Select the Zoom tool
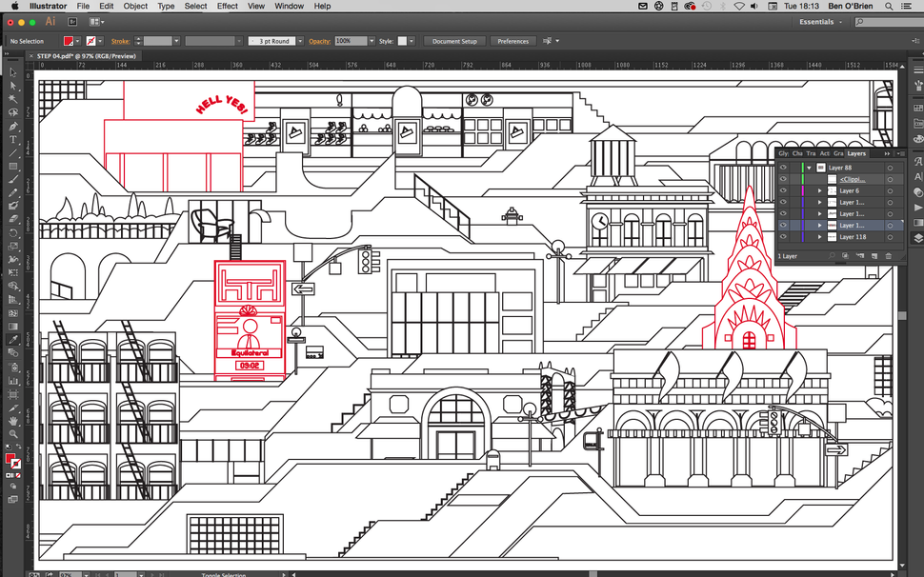The image size is (924, 577). 12,434
